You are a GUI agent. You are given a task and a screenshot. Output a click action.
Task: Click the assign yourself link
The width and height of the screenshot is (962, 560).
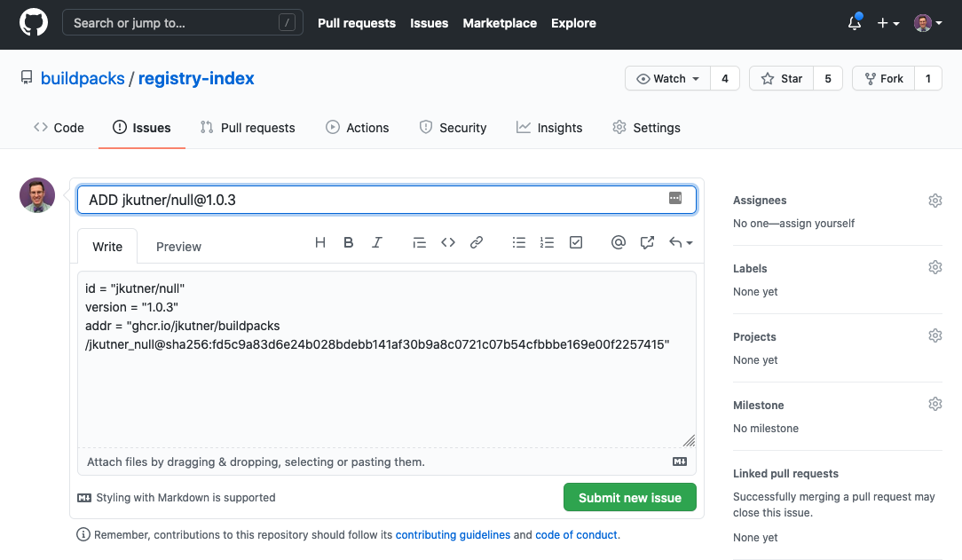point(816,224)
